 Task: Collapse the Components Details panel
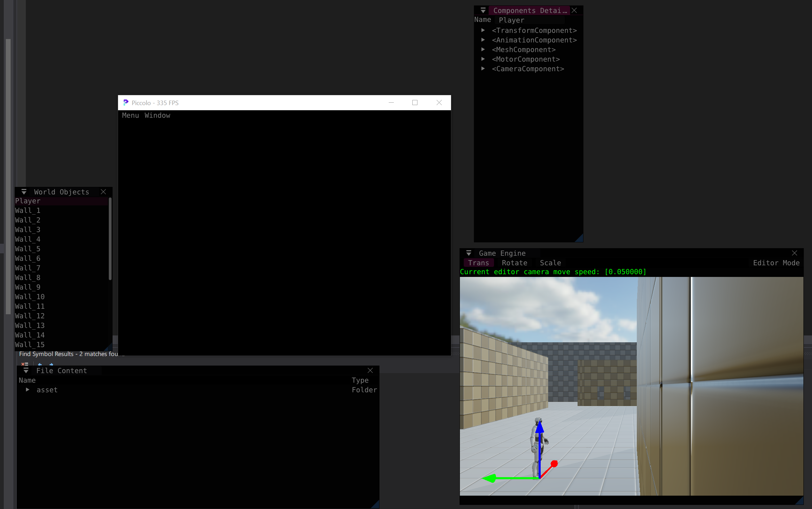pos(483,10)
